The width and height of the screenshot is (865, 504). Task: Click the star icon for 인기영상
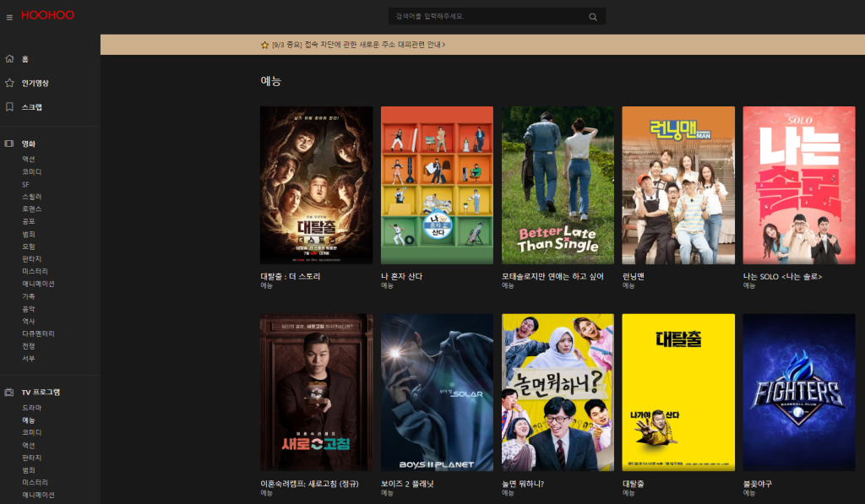pyautogui.click(x=9, y=83)
